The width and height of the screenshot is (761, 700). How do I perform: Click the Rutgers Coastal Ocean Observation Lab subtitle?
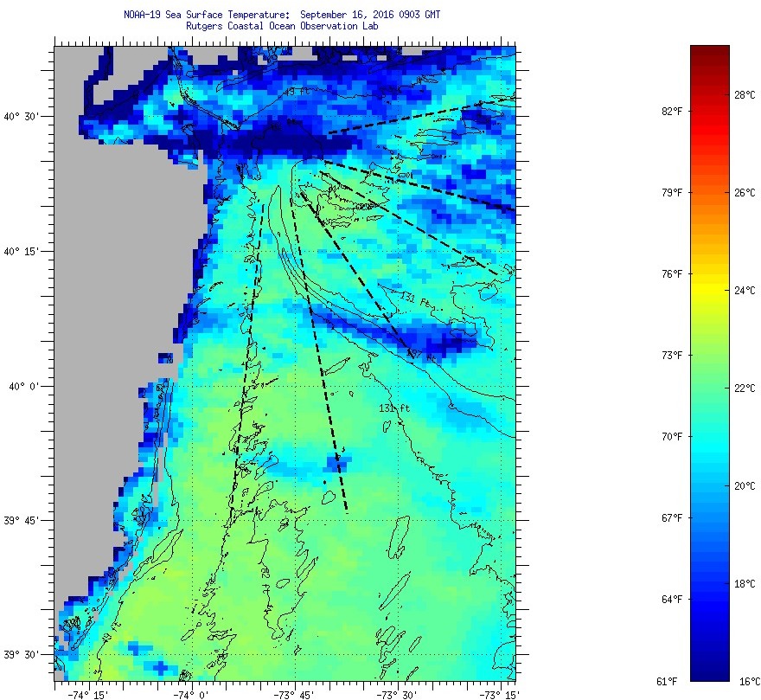coord(282,26)
